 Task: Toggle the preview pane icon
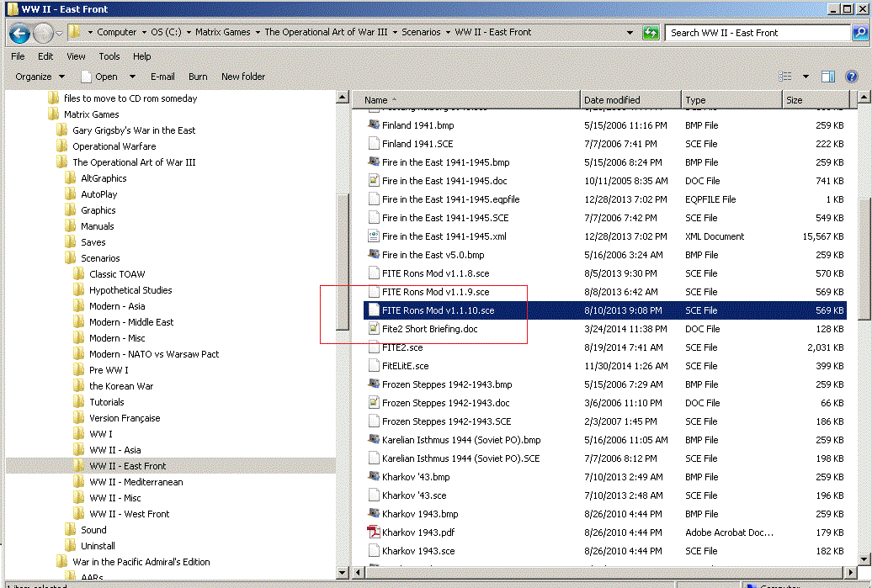point(828,77)
